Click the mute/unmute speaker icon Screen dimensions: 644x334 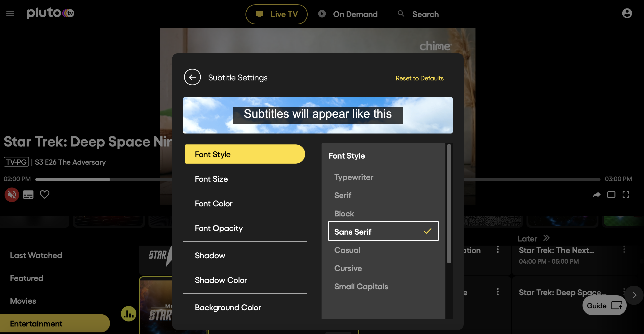click(11, 195)
